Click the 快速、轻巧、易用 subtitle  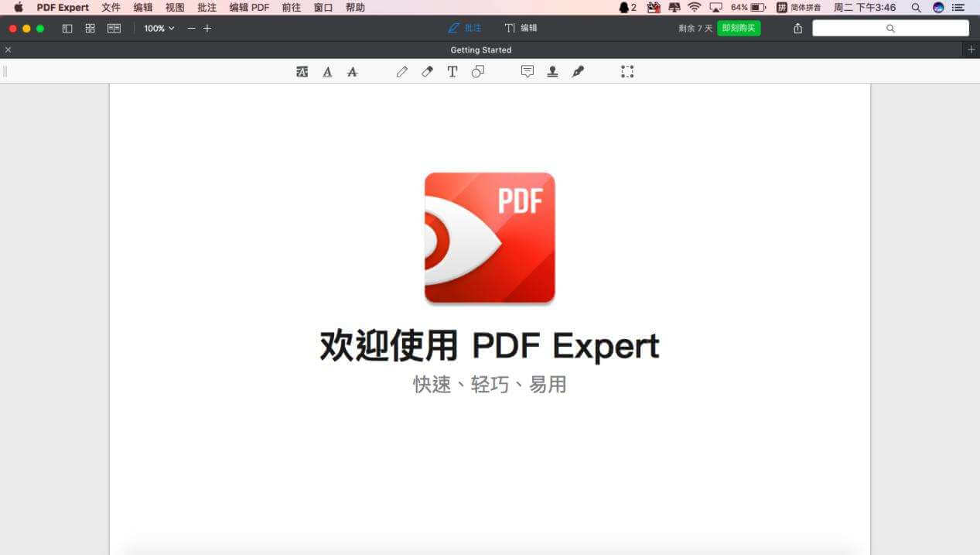point(490,384)
